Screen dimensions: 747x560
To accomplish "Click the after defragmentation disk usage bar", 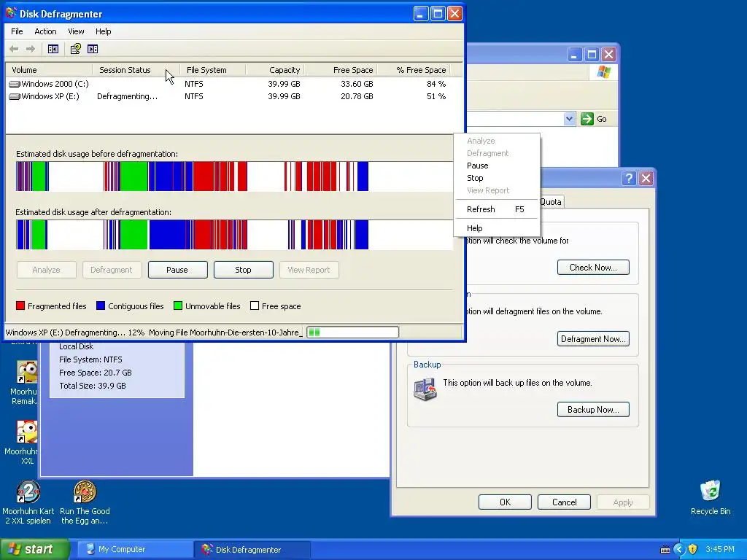I will coord(234,235).
